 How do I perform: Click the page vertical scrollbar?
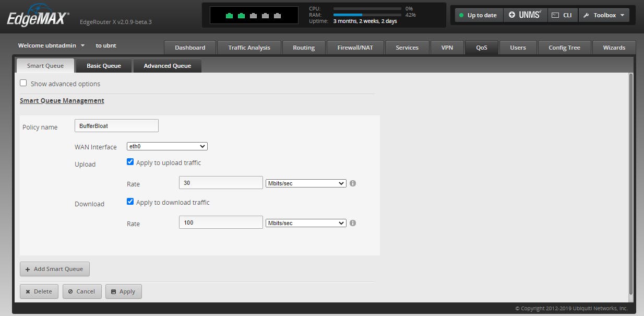[x=630, y=184]
